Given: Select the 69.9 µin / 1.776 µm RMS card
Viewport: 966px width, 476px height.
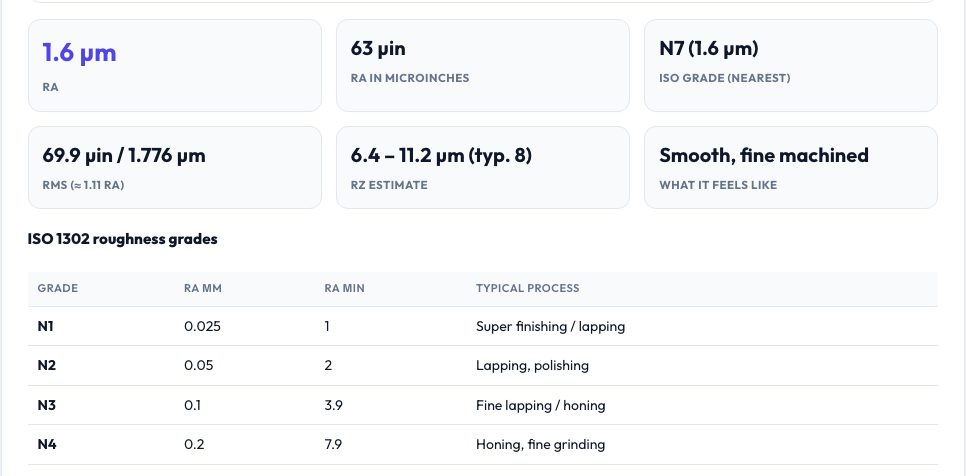Looking at the screenshot, I should [x=175, y=167].
